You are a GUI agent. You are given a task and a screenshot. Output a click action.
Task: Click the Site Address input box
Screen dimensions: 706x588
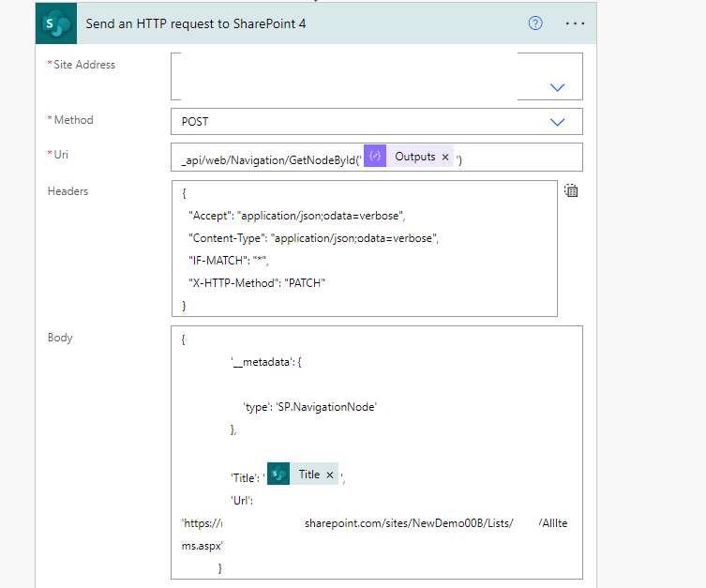[376, 77]
